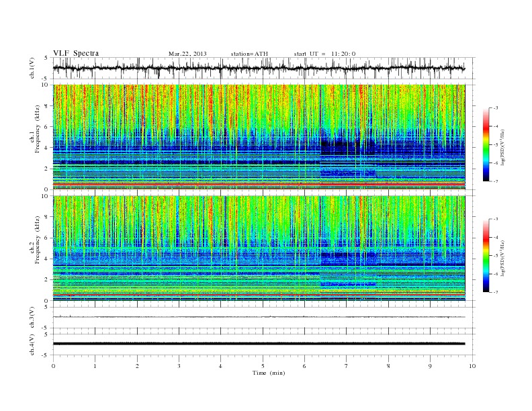Click the '-4' label on ch.2 colorbar

click(x=496, y=237)
